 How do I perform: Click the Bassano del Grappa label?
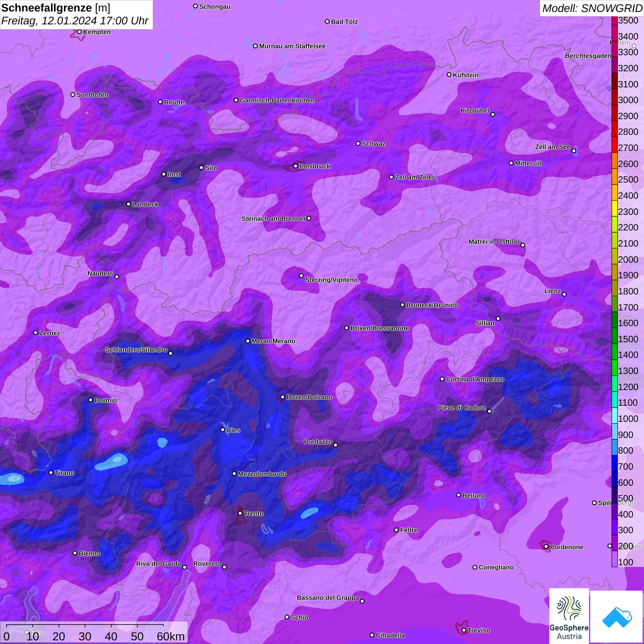[x=328, y=598]
